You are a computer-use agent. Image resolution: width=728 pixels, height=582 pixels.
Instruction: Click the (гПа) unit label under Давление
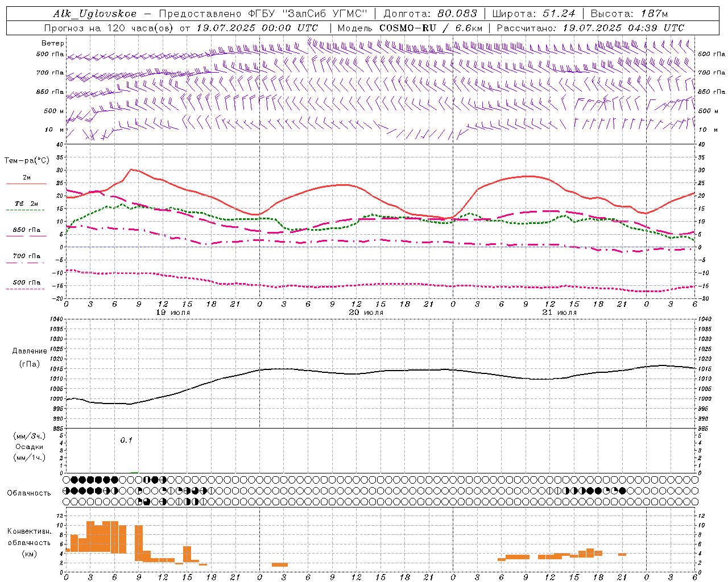tap(30, 364)
